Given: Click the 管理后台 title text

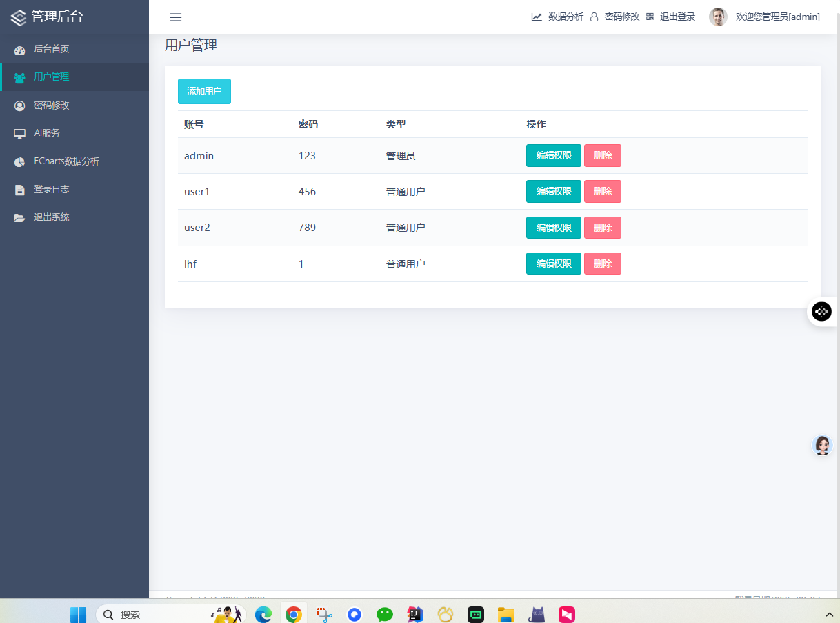Looking at the screenshot, I should point(57,17).
